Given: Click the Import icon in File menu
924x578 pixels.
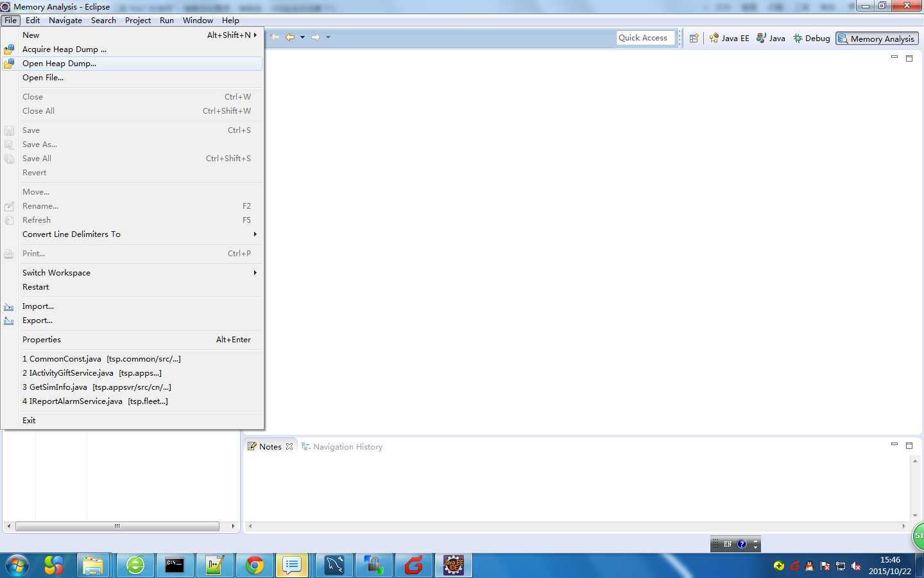Looking at the screenshot, I should point(9,307).
